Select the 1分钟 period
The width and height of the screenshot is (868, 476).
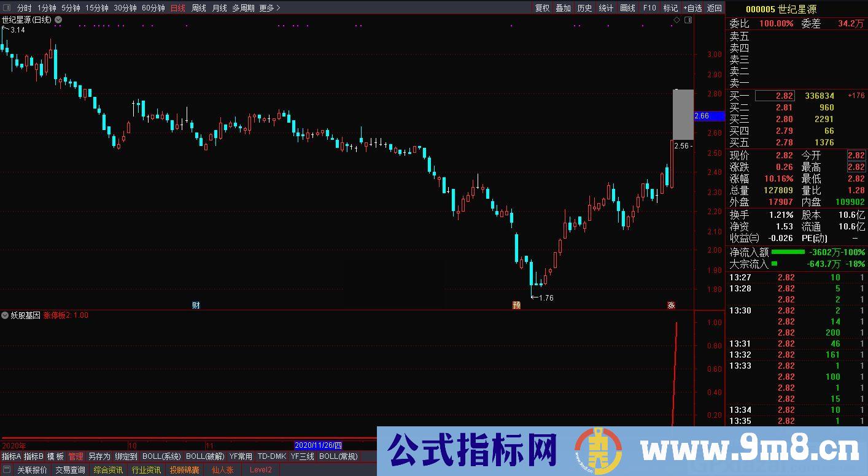pos(47,8)
